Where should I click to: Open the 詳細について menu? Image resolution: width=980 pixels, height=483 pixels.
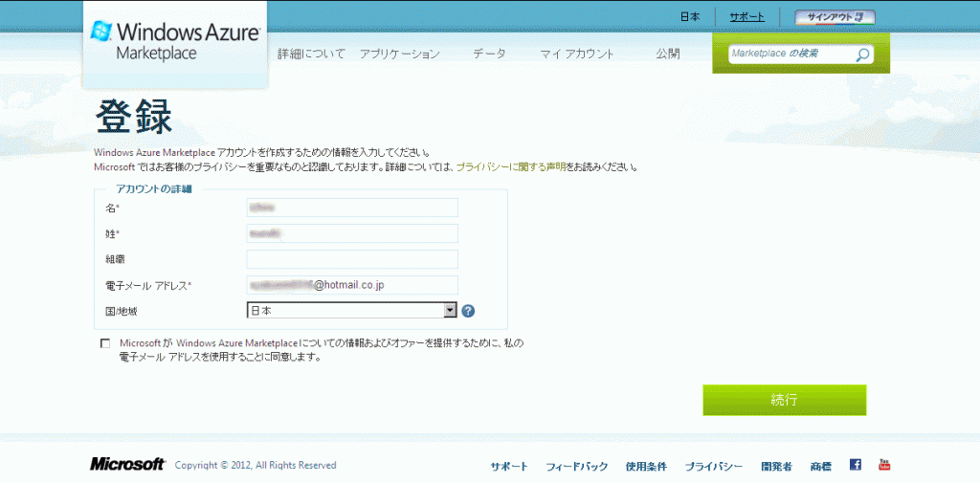tap(311, 55)
